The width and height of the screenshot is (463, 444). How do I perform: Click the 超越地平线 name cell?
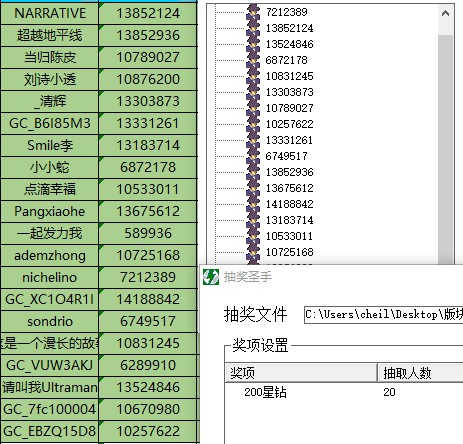tap(50, 35)
